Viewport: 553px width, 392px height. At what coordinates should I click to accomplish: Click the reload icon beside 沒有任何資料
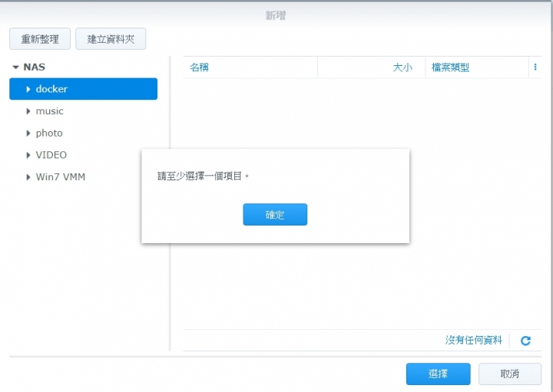point(525,341)
